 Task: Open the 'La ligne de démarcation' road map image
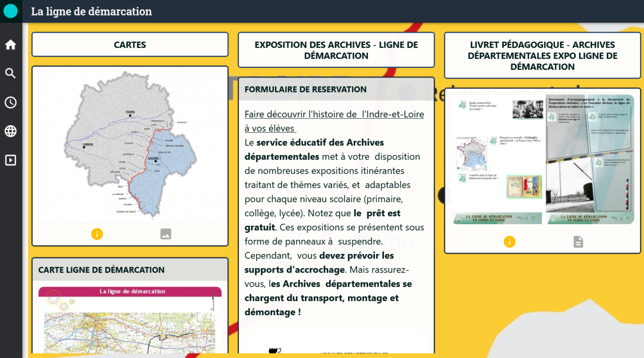click(130, 321)
